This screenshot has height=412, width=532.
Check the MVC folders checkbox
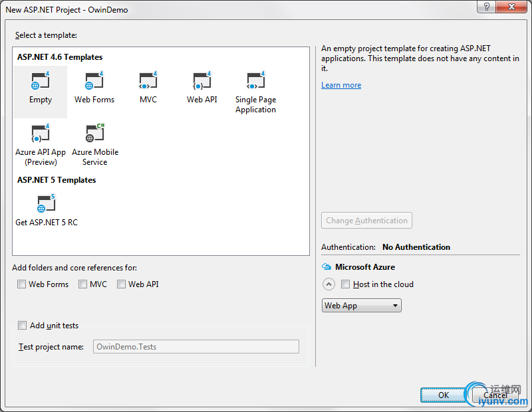(82, 284)
